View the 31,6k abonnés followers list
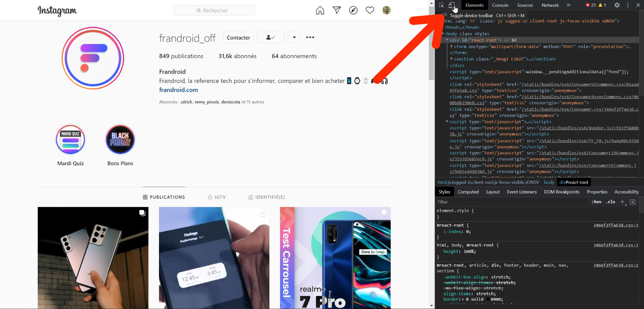Image resolution: width=644 pixels, height=309 pixels. click(x=237, y=56)
